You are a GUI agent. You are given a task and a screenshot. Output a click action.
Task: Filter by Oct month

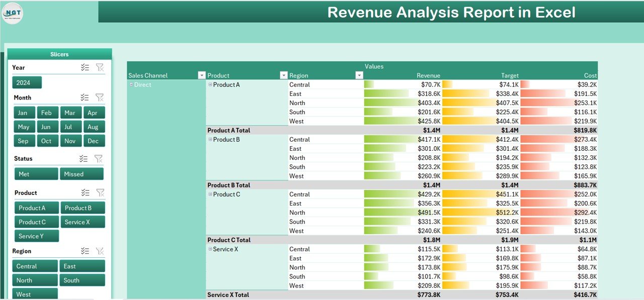coord(47,141)
